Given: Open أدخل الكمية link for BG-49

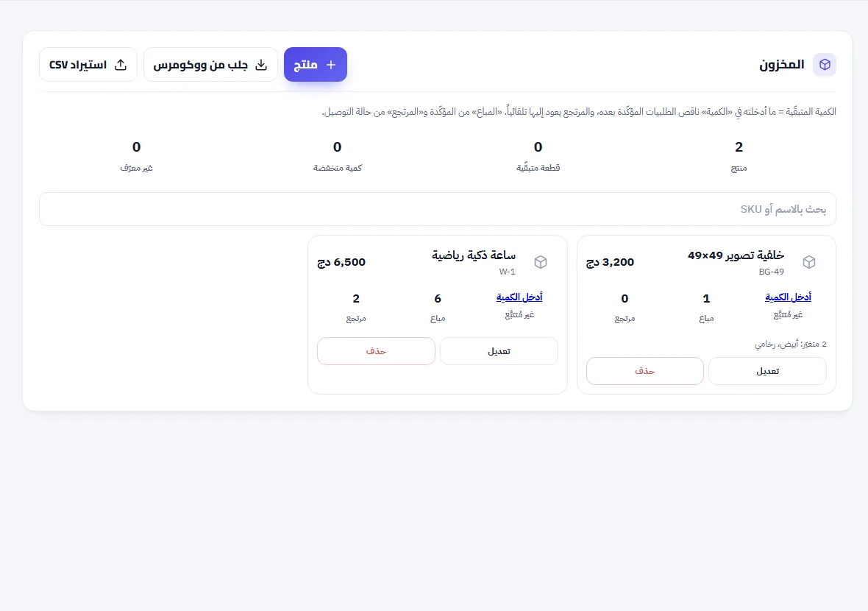Looking at the screenshot, I should coord(788,297).
